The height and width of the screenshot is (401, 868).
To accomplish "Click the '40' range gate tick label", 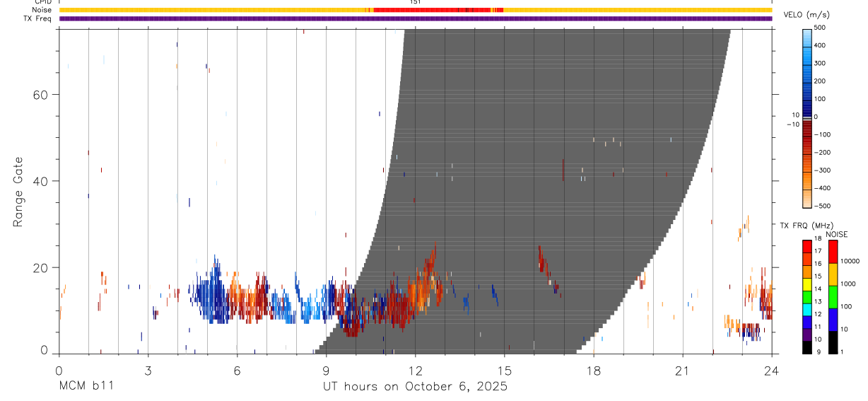I will 40,181.
